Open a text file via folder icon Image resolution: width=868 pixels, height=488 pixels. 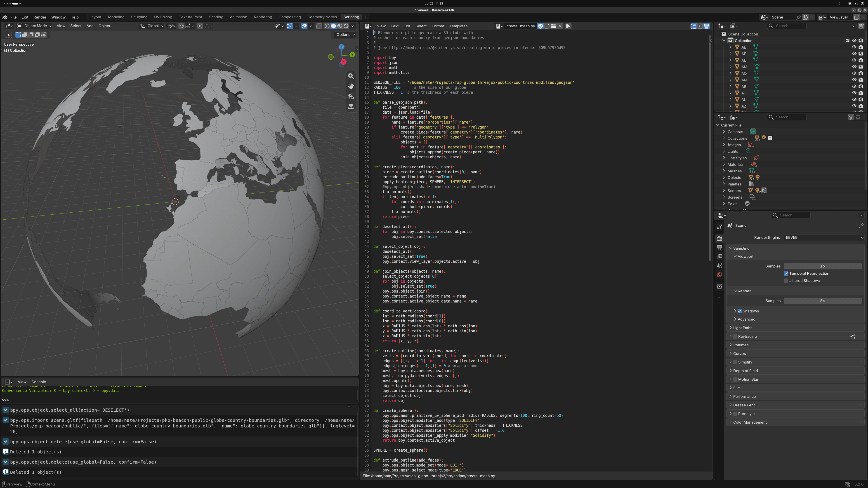tap(554, 26)
